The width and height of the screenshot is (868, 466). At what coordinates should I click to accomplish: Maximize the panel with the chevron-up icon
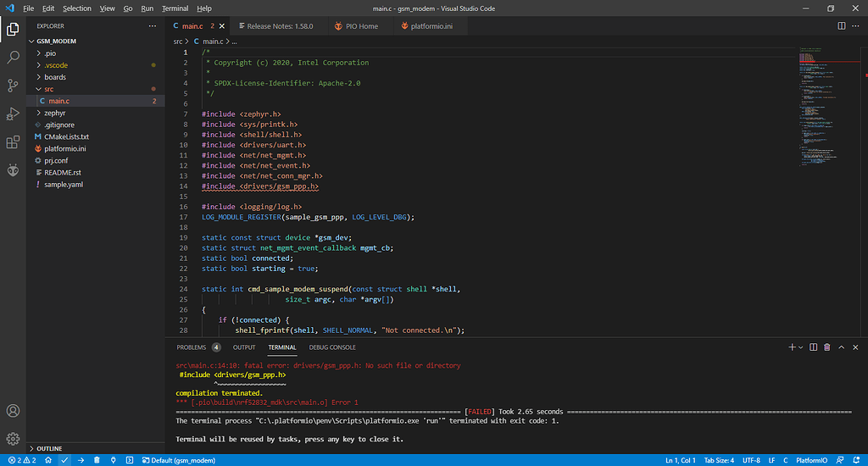pyautogui.click(x=842, y=347)
